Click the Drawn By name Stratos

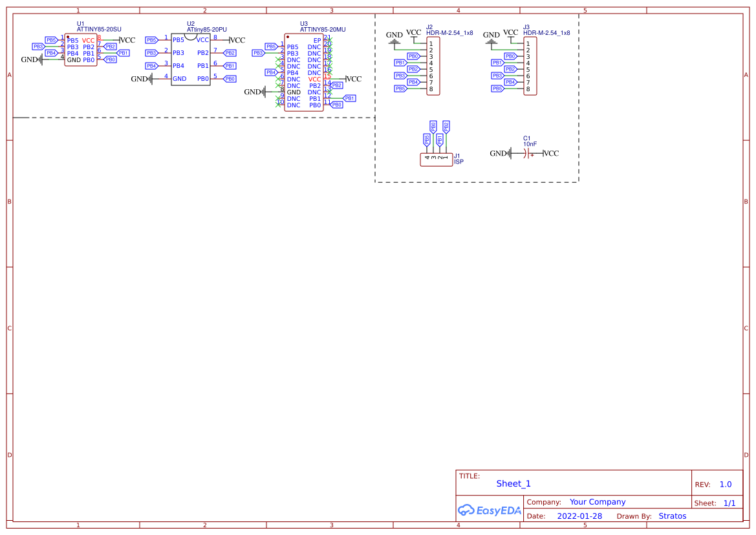673,516
